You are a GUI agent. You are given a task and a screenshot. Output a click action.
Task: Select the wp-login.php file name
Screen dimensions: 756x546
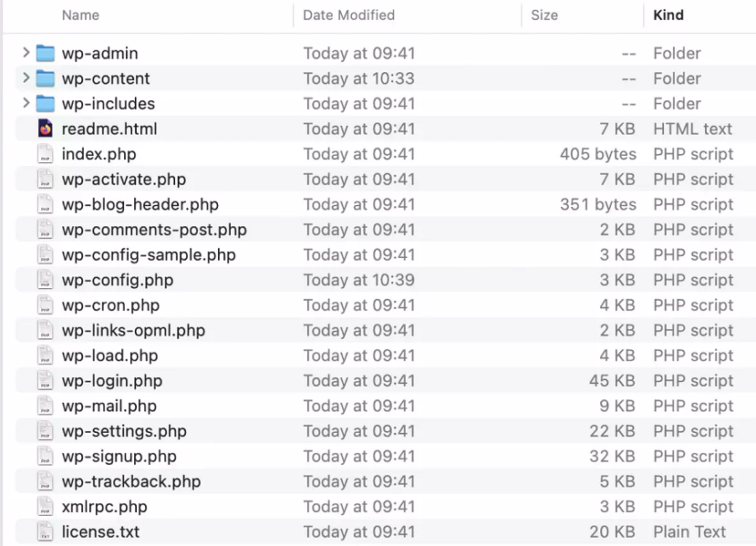coord(112,380)
